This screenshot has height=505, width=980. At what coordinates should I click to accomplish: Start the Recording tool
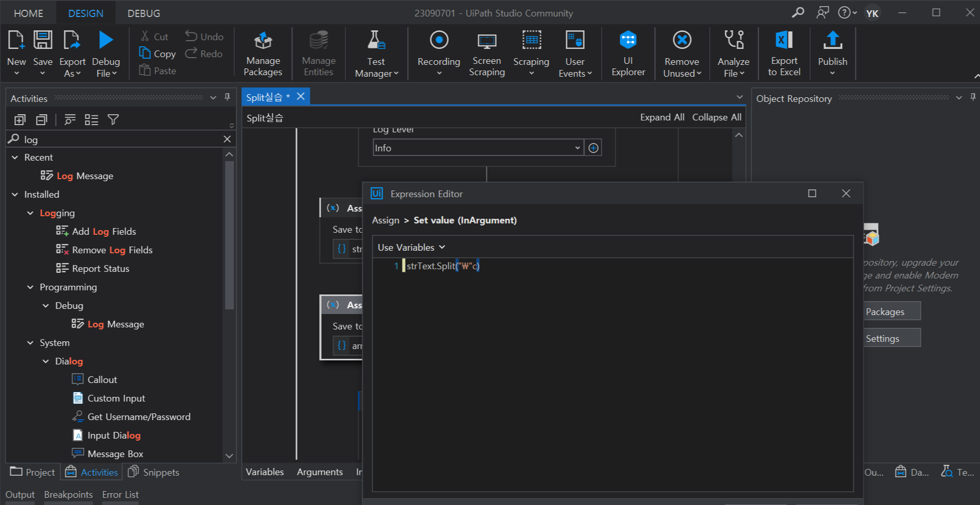pyautogui.click(x=439, y=54)
